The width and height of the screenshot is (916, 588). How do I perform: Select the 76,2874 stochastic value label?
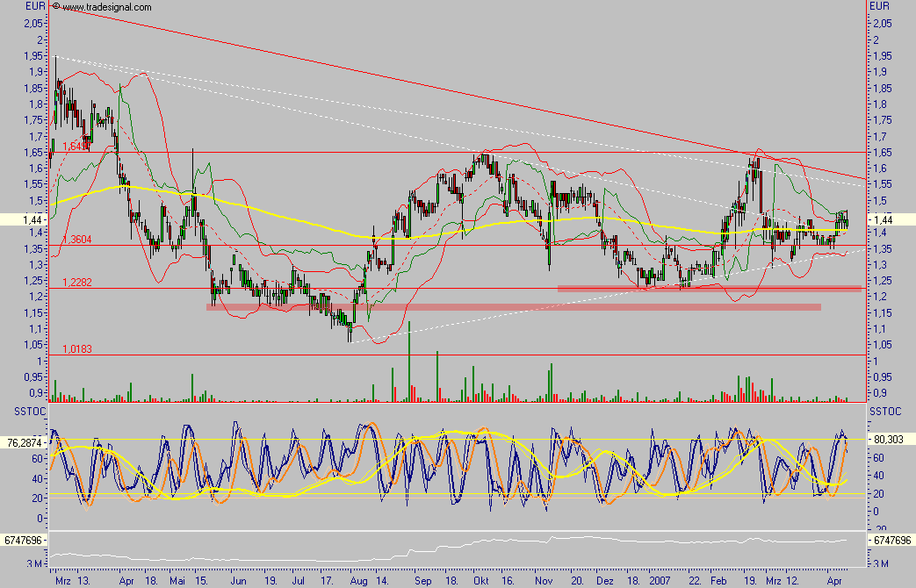24,442
